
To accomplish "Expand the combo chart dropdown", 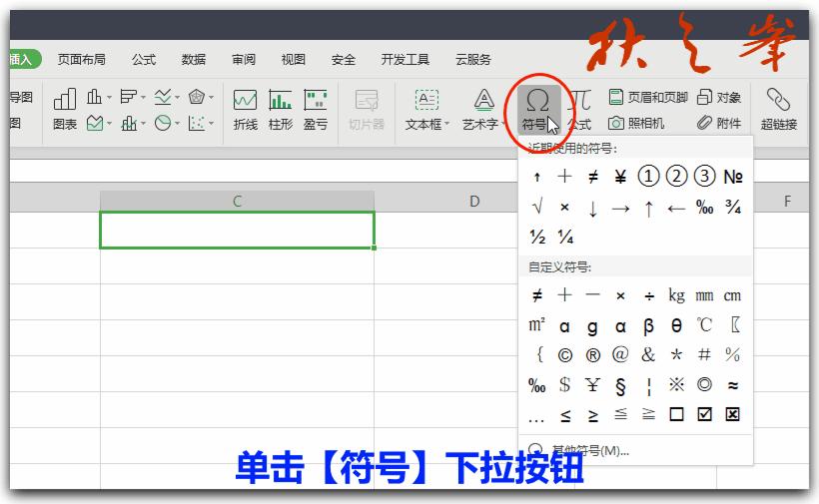I will 143,124.
